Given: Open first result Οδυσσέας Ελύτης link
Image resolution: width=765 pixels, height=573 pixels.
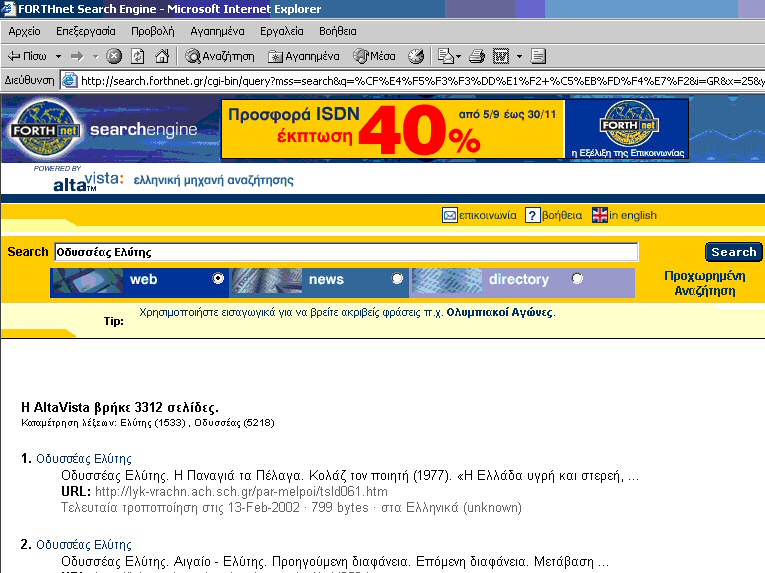Looking at the screenshot, I should pos(84,459).
